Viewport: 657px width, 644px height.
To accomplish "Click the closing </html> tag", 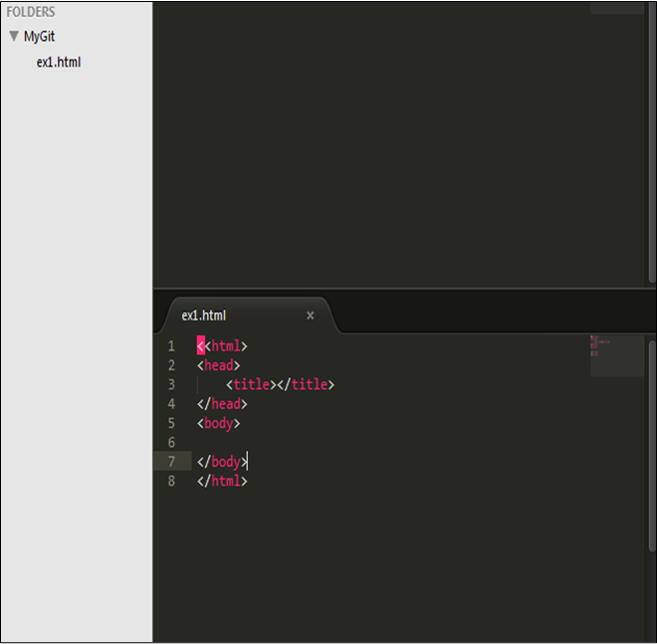I will click(x=223, y=481).
